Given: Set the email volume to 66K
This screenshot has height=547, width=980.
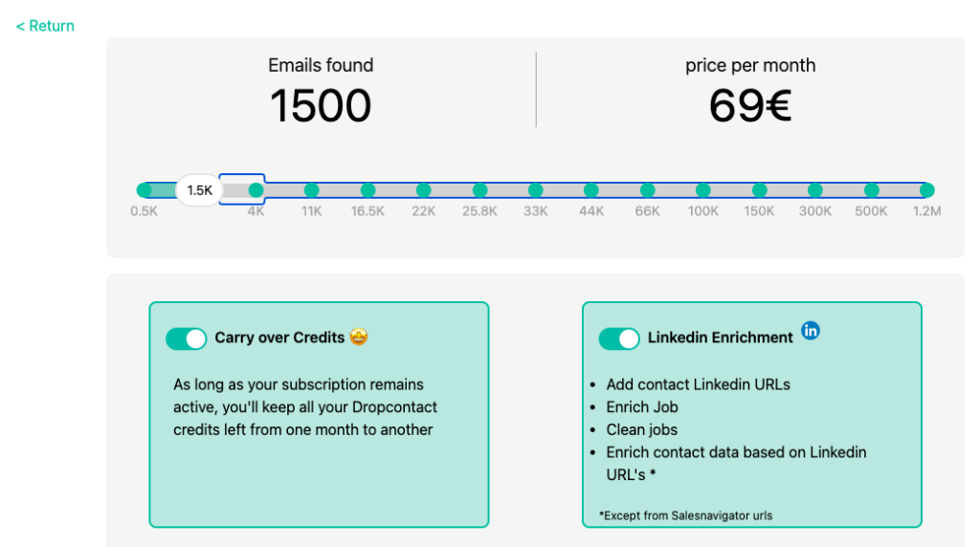Looking at the screenshot, I should click(647, 190).
